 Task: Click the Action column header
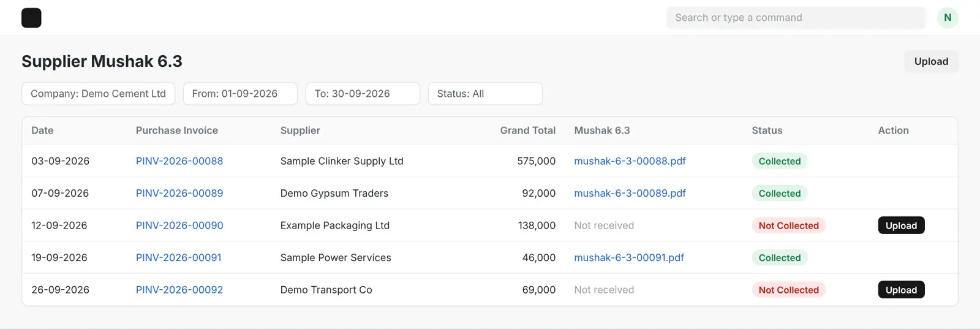coord(893,130)
